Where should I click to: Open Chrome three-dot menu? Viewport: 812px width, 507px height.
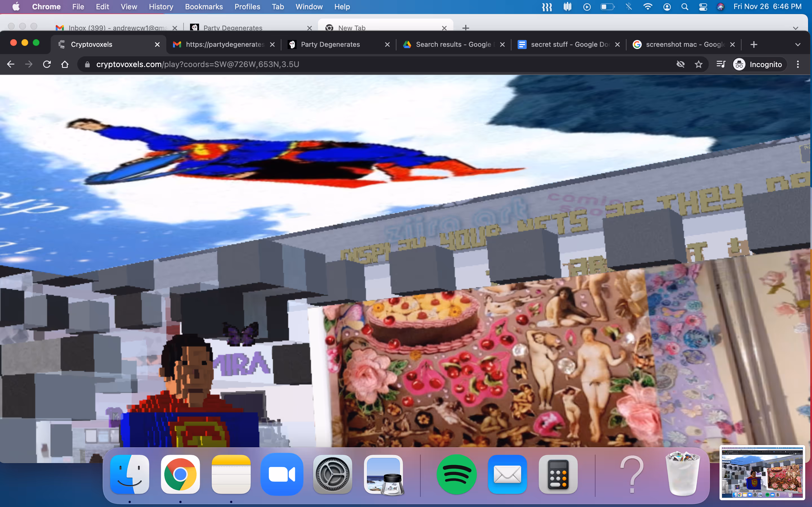coord(798,65)
